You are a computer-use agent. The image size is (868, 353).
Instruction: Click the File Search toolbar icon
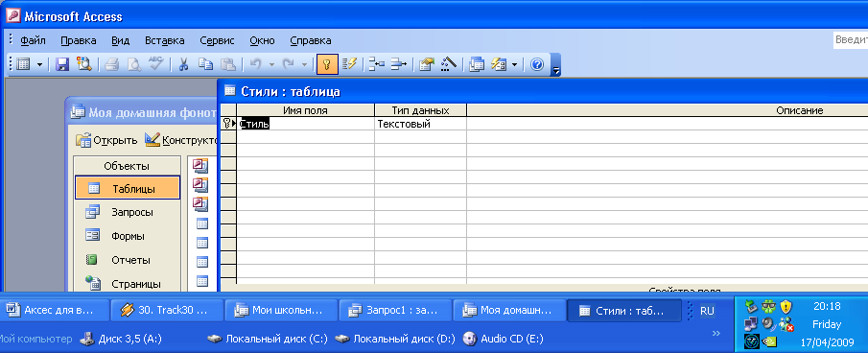tap(83, 64)
